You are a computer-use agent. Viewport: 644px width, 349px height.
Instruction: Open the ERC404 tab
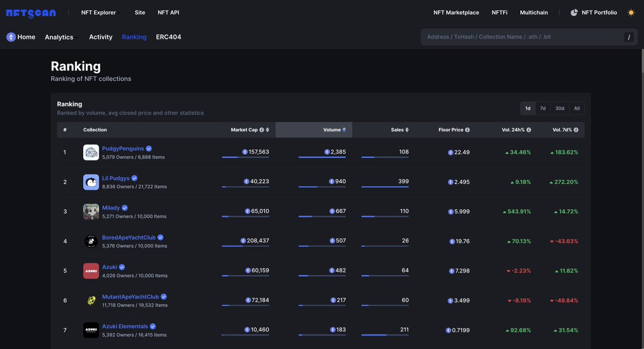tap(169, 37)
